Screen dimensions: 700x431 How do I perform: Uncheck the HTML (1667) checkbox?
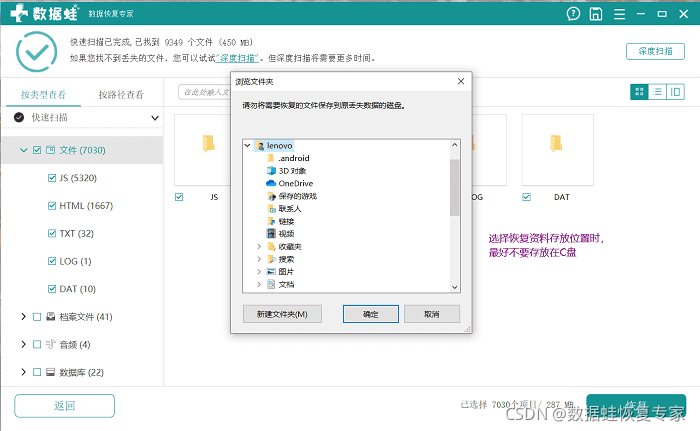[52, 205]
